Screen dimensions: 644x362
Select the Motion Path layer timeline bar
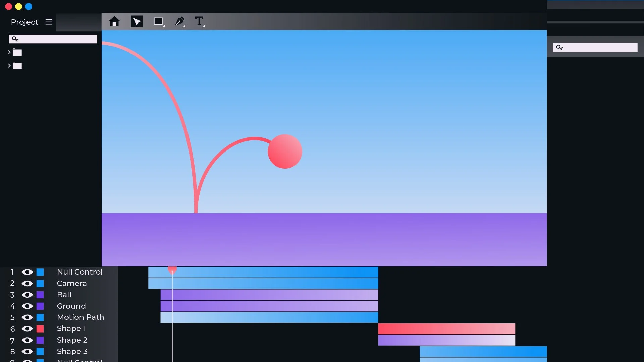(x=269, y=317)
